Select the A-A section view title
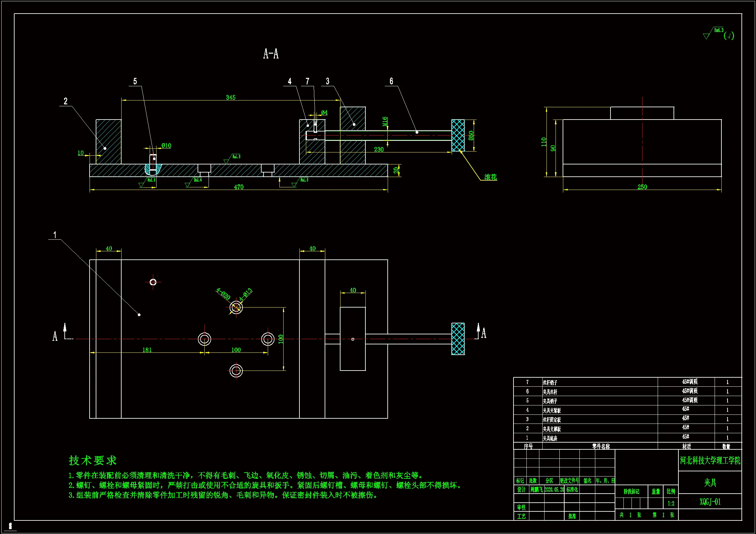This screenshot has height=534, width=756. (x=271, y=54)
